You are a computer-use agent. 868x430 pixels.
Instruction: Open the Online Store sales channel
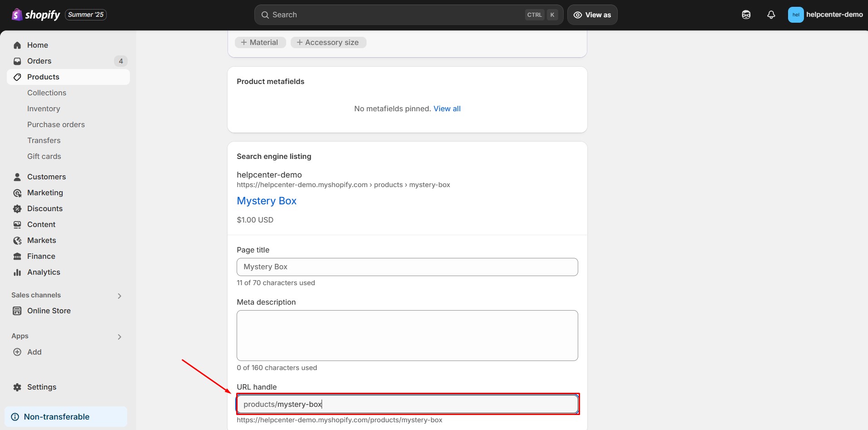(49, 311)
